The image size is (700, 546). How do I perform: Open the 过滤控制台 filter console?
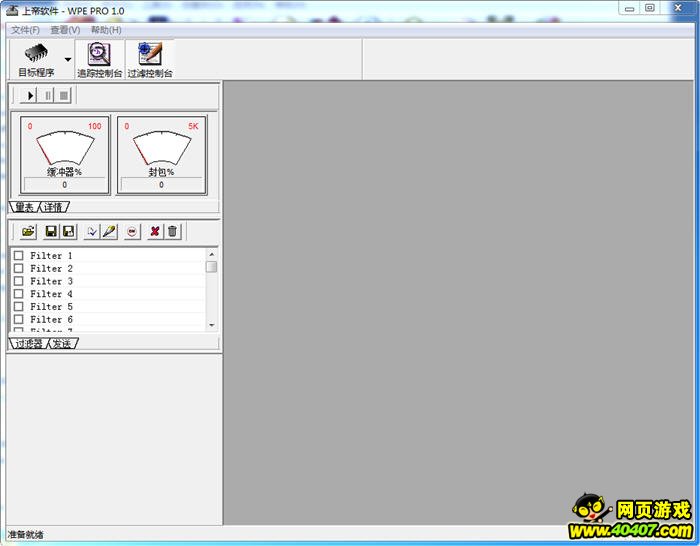click(x=150, y=59)
